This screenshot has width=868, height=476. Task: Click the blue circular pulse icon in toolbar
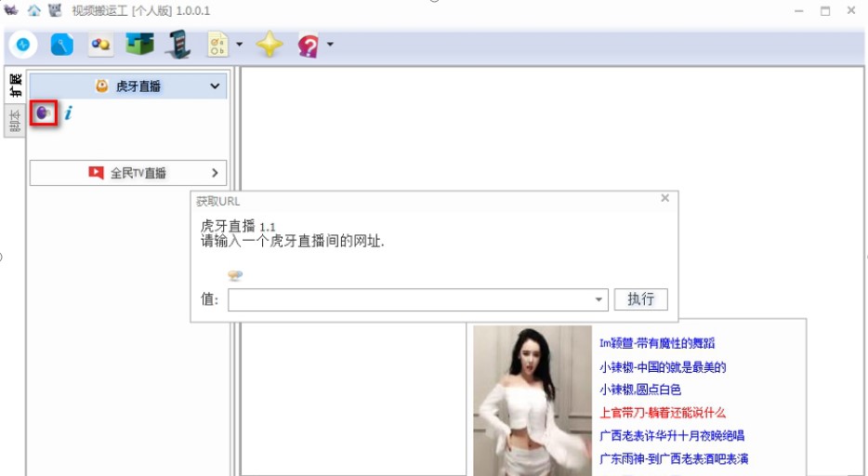tap(23, 45)
